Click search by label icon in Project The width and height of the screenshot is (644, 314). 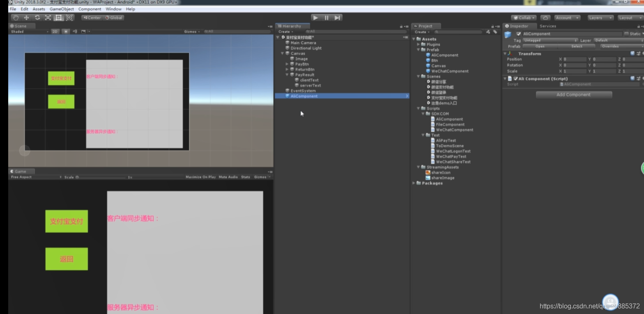pyautogui.click(x=495, y=32)
